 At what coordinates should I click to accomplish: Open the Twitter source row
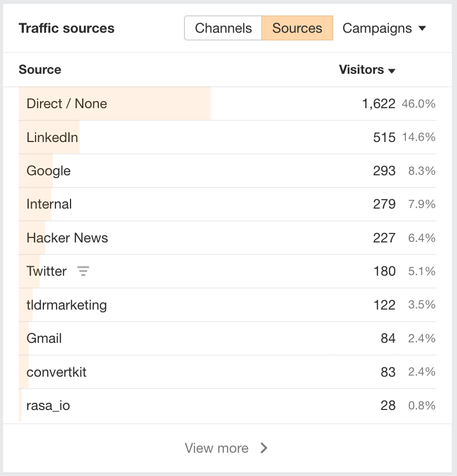(x=46, y=271)
